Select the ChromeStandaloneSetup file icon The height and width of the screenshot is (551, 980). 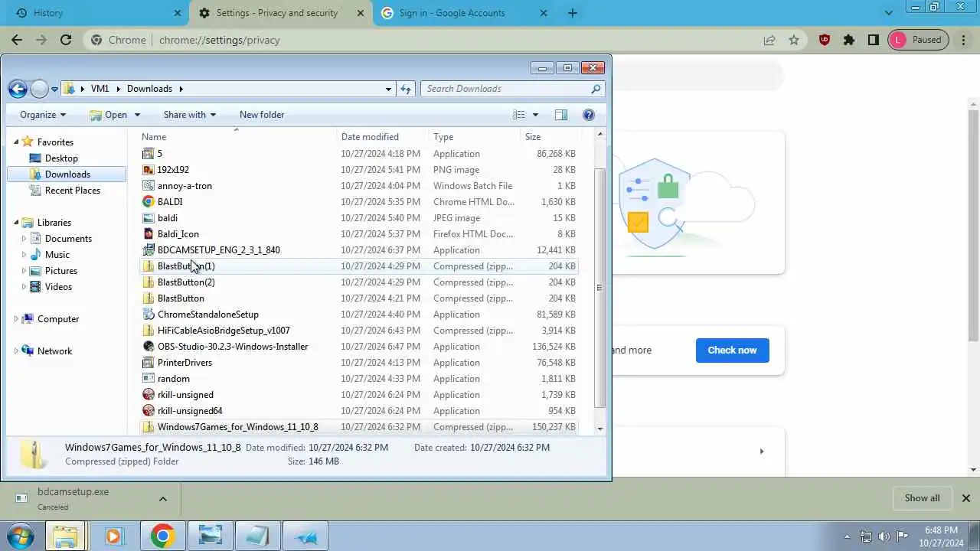(x=149, y=315)
